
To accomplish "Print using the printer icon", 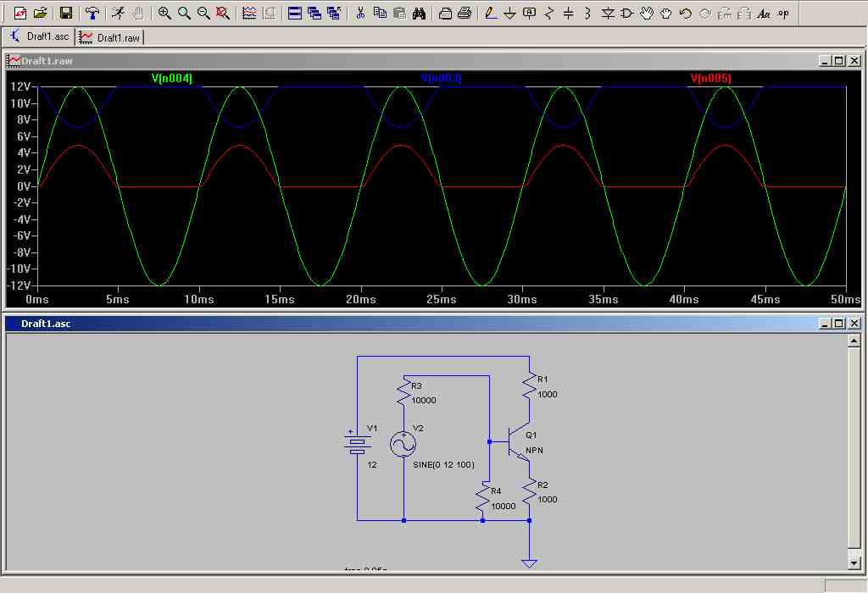I will [x=465, y=13].
